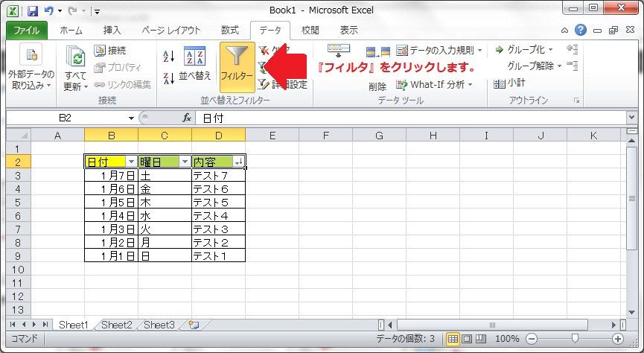Viewport: 644px width, 353px height.
Task: Expand the Name Box dropdown arrow
Action: [131, 118]
